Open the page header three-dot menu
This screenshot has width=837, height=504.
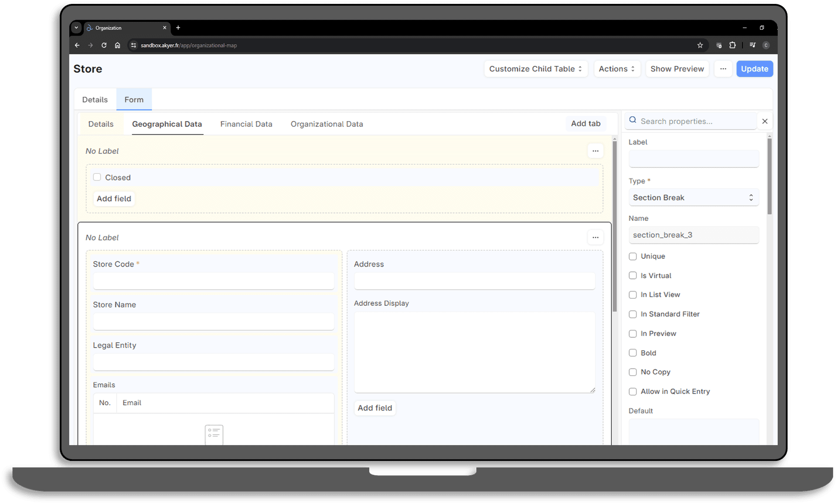click(723, 69)
